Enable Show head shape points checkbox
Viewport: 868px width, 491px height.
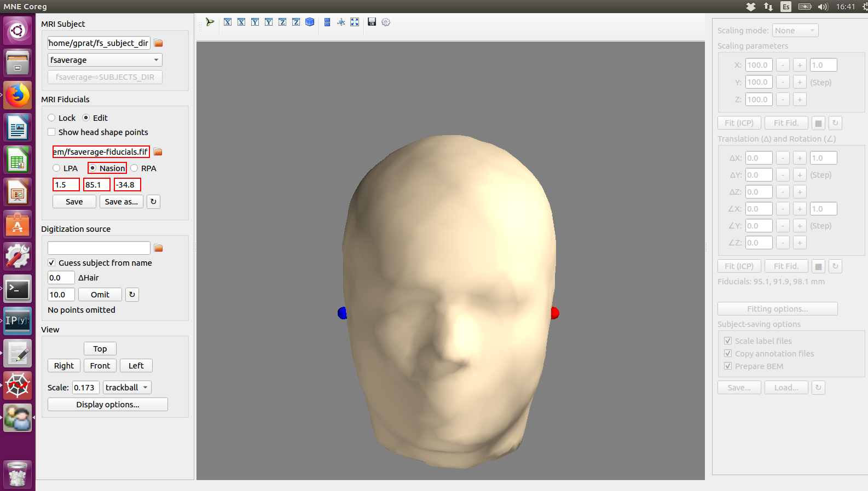tap(51, 132)
